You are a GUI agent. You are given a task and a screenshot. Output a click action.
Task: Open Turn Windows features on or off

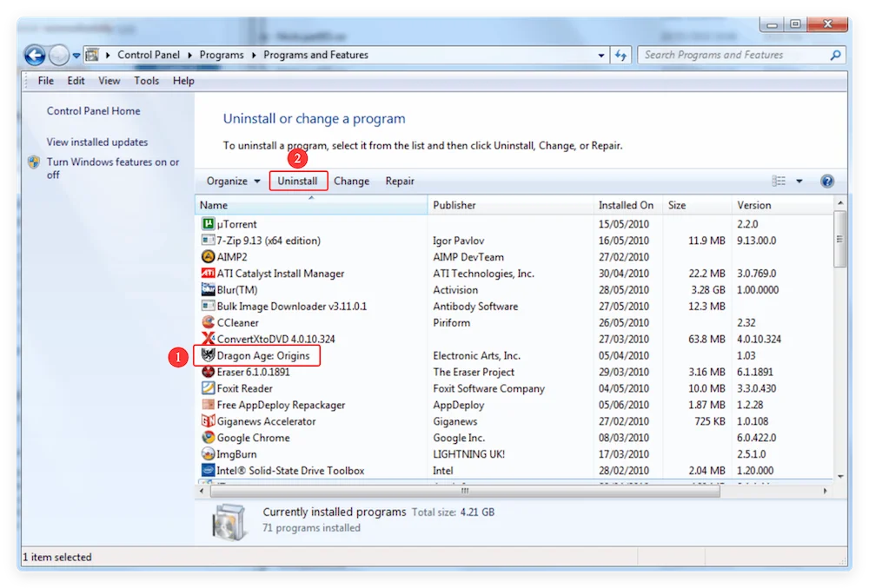click(x=112, y=168)
